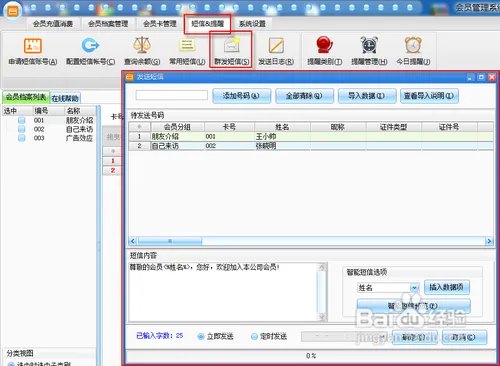The height and width of the screenshot is (366, 500).
Task: Click left arrow of recipients horizontal scrollbar
Action: click(132, 241)
